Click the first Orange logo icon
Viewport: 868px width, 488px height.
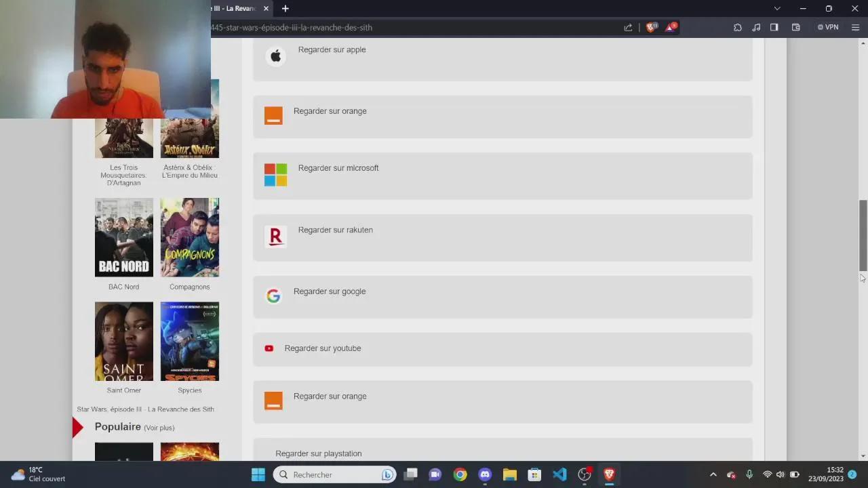273,115
